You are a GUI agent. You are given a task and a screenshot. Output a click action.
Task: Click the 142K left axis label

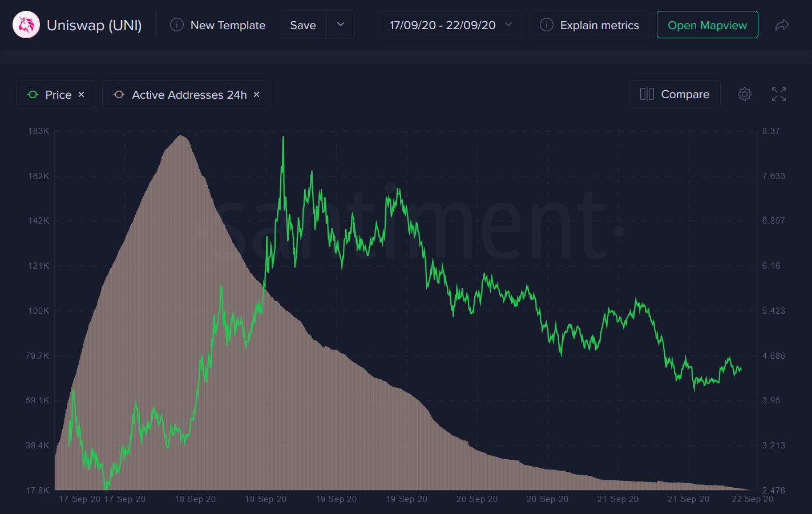(x=39, y=221)
